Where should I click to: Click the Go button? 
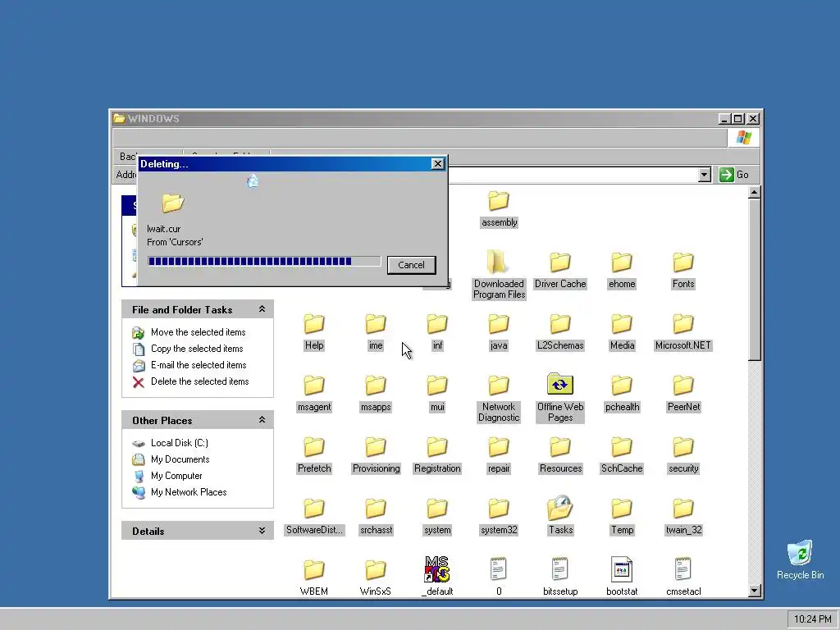[734, 175]
